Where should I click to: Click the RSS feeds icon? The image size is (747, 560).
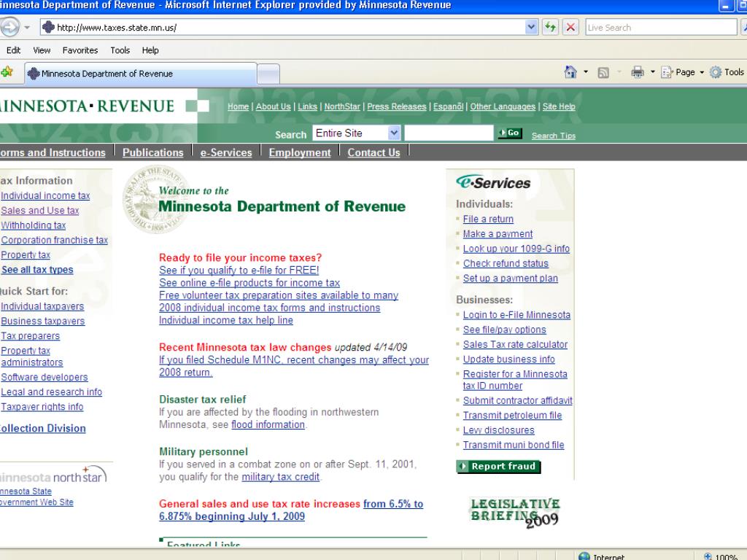603,73
